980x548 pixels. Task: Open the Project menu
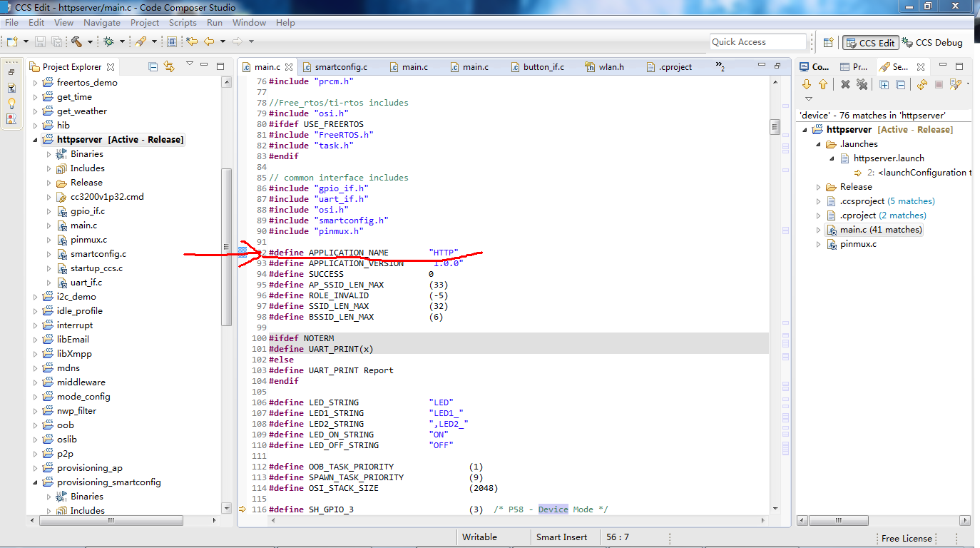pos(145,23)
